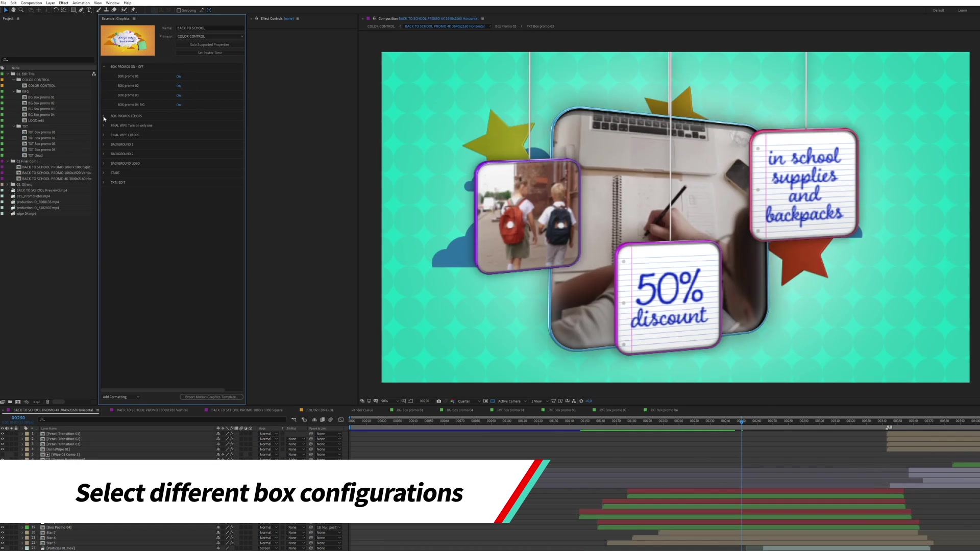Screen dimensions: 980x551
Task: Open the Essential Graphics panel menu icon
Action: click(x=134, y=18)
